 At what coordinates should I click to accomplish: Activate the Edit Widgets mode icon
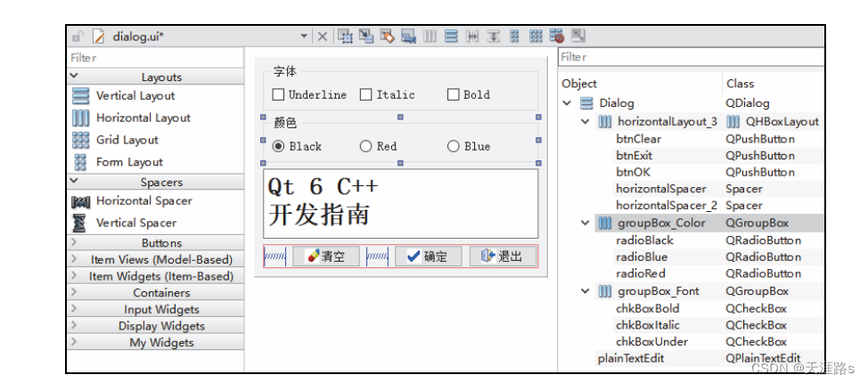[346, 37]
